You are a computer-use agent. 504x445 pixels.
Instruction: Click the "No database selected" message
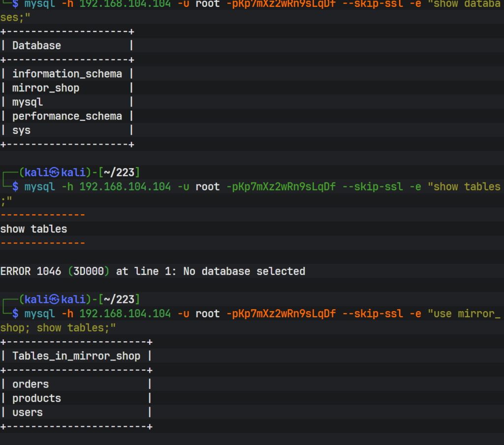point(244,271)
